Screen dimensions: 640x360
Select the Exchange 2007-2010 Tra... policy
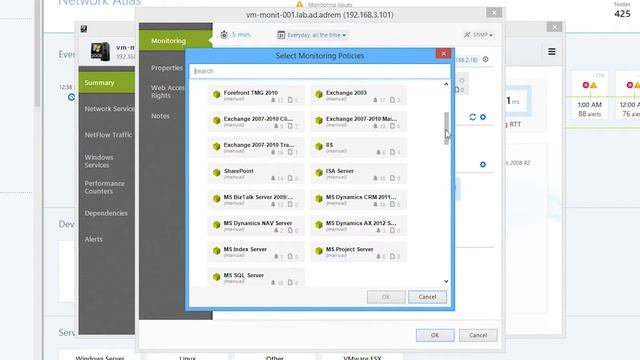coord(256,148)
